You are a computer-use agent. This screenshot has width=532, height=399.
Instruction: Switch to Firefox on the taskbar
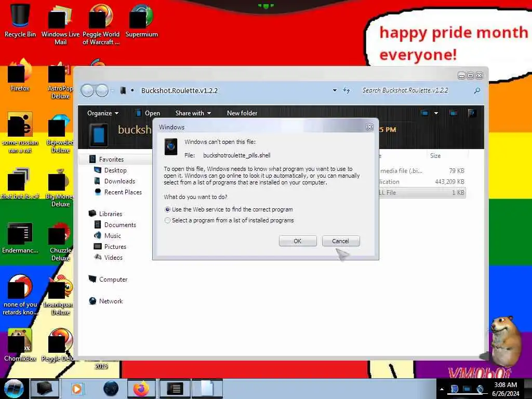(141, 389)
